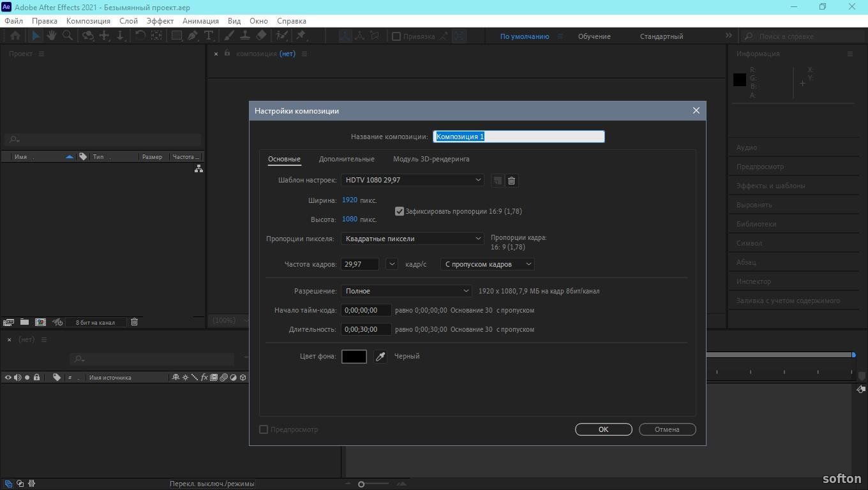This screenshot has width=868, height=490.
Task: Click the eyedropper next to background color
Action: 380,357
